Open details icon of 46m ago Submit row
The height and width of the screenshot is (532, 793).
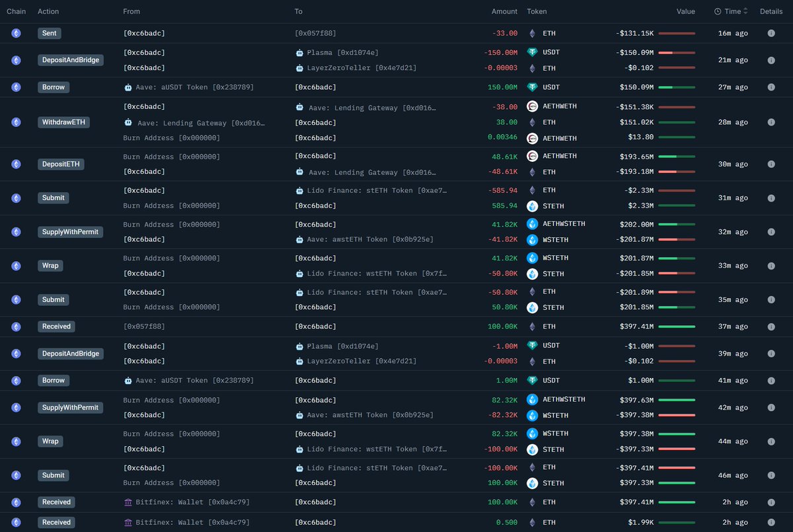pyautogui.click(x=771, y=475)
